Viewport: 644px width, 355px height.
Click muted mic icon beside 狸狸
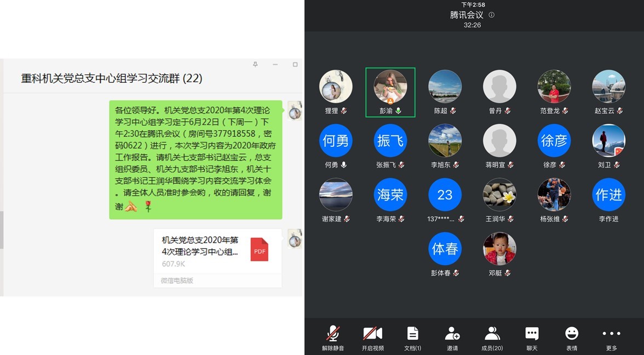click(x=343, y=111)
